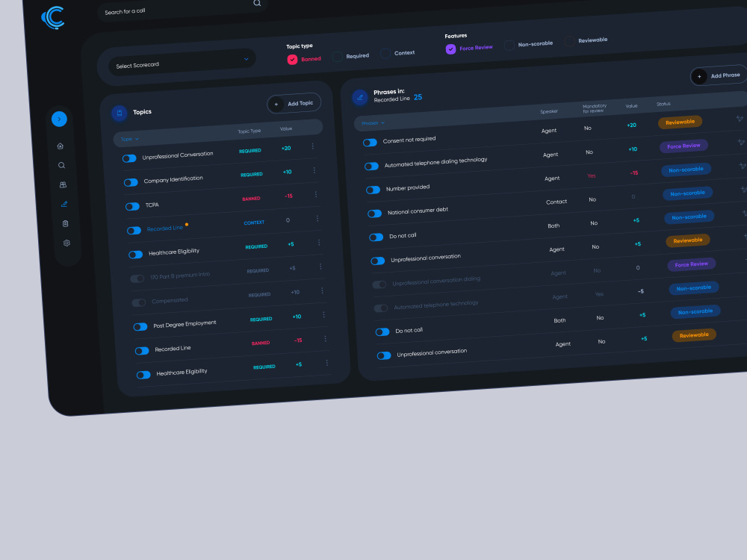Viewport: 747px width, 560px height.
Task: Click the Topics panel book icon
Action: point(120,113)
